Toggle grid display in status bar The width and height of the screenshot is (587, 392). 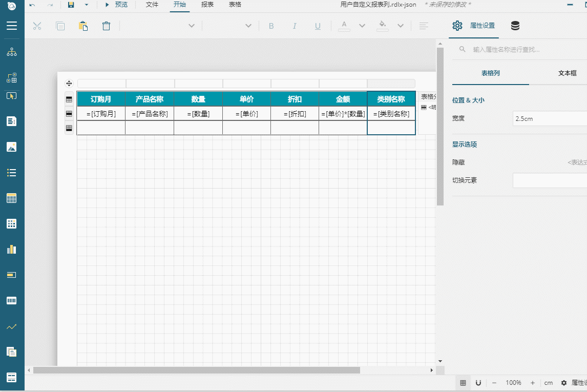(463, 383)
